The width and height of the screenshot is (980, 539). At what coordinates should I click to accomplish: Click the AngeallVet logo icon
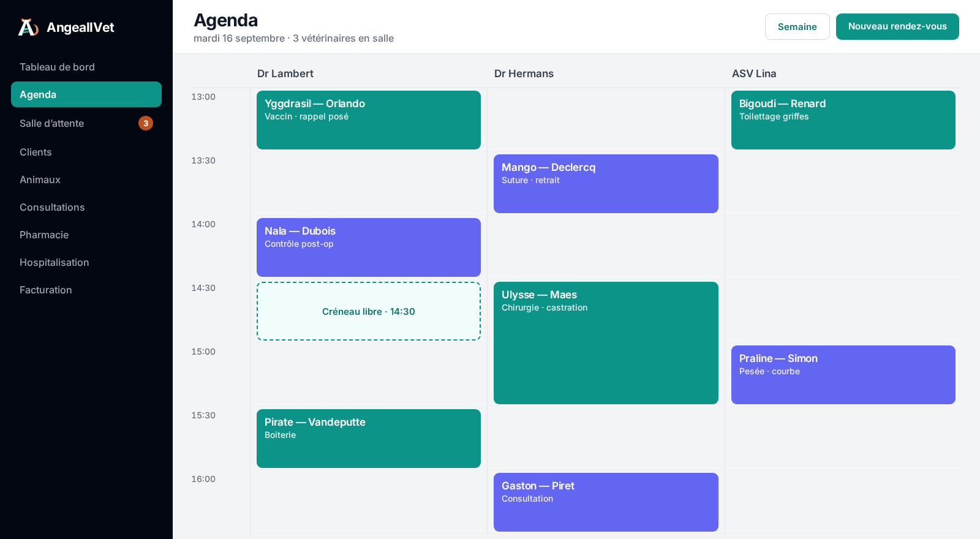click(28, 28)
